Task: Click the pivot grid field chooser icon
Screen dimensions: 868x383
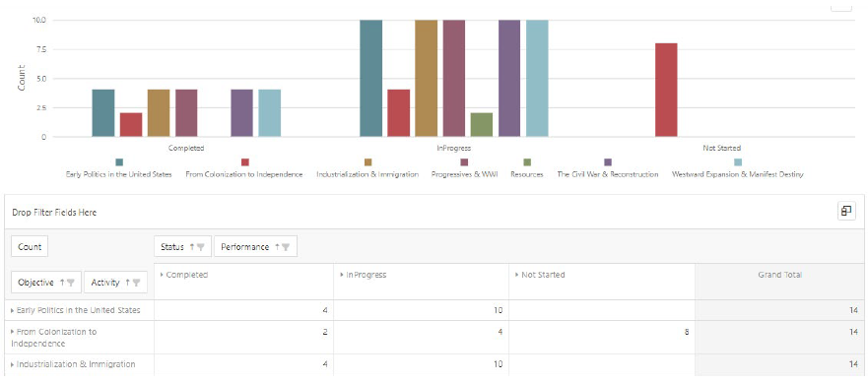Action: click(846, 211)
